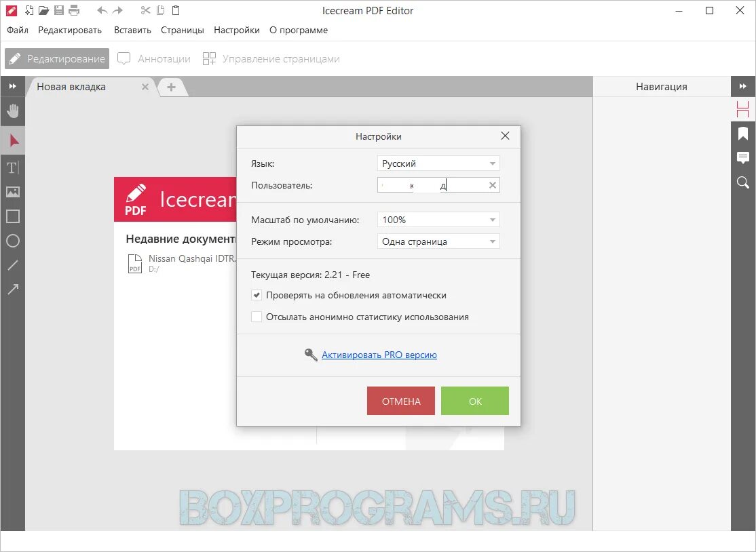Close the Настройки dialog
756x552 pixels.
tap(505, 136)
